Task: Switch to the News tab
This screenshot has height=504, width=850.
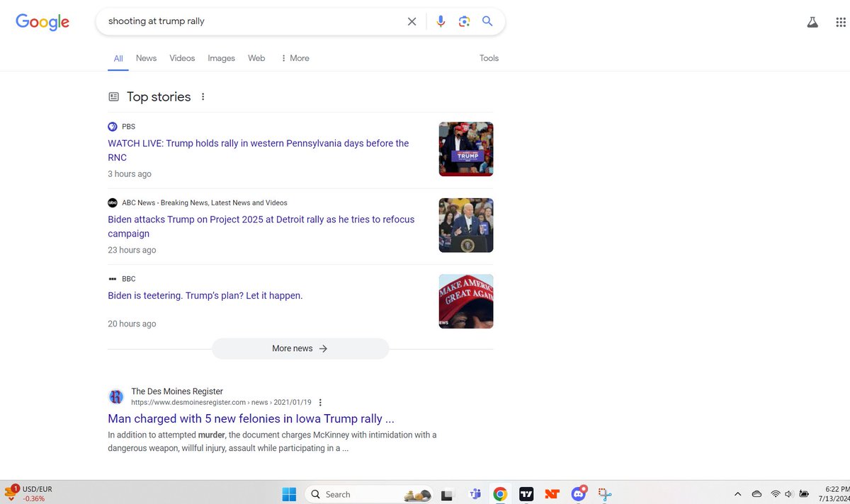Action: point(146,58)
